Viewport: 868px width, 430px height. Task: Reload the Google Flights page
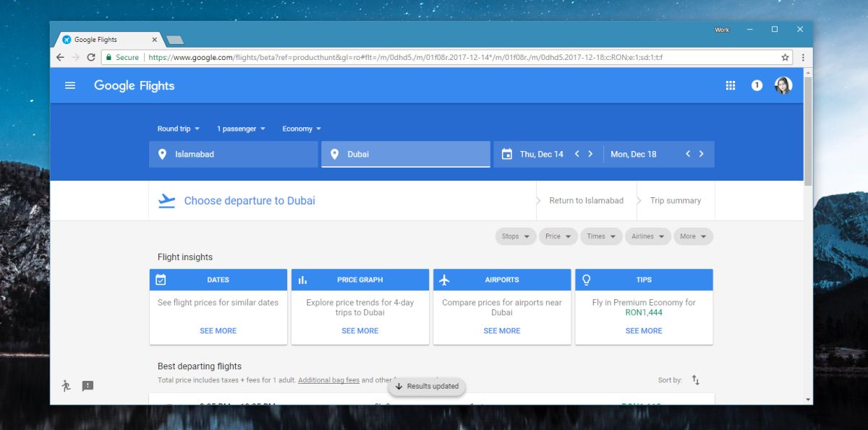[91, 57]
